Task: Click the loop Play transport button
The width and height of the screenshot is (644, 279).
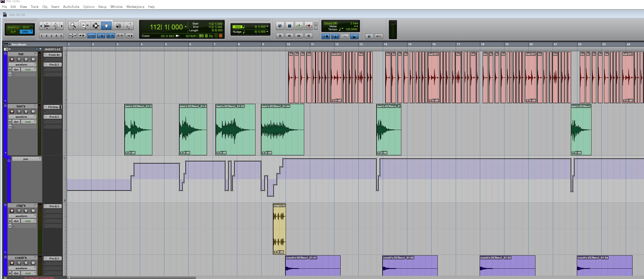Action: click(x=299, y=26)
